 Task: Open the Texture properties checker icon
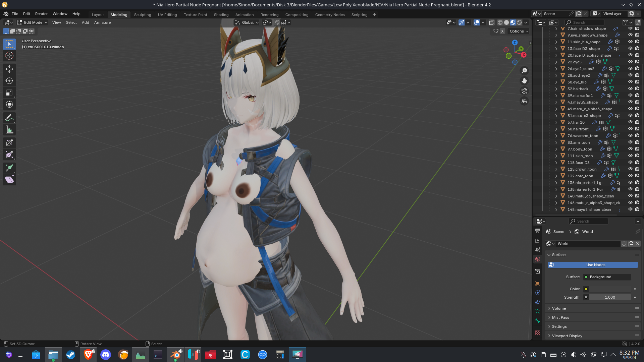(x=538, y=333)
